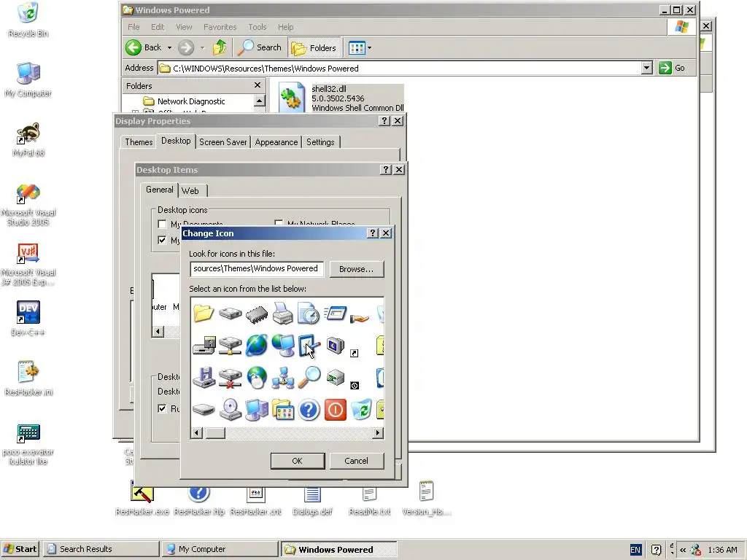Click the icon file path field
Screen dimensions: 747x560
[257, 268]
